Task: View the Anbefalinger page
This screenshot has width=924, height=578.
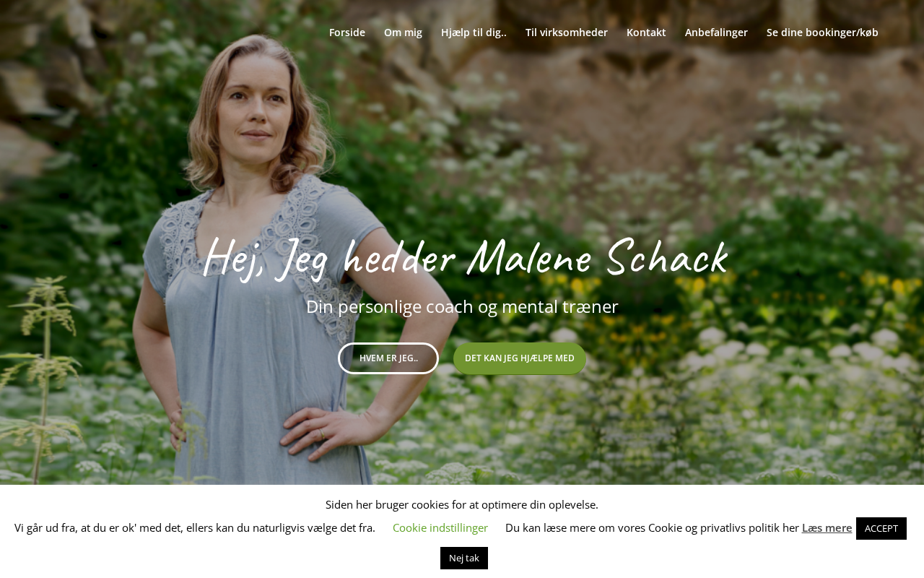Action: pyautogui.click(x=716, y=33)
